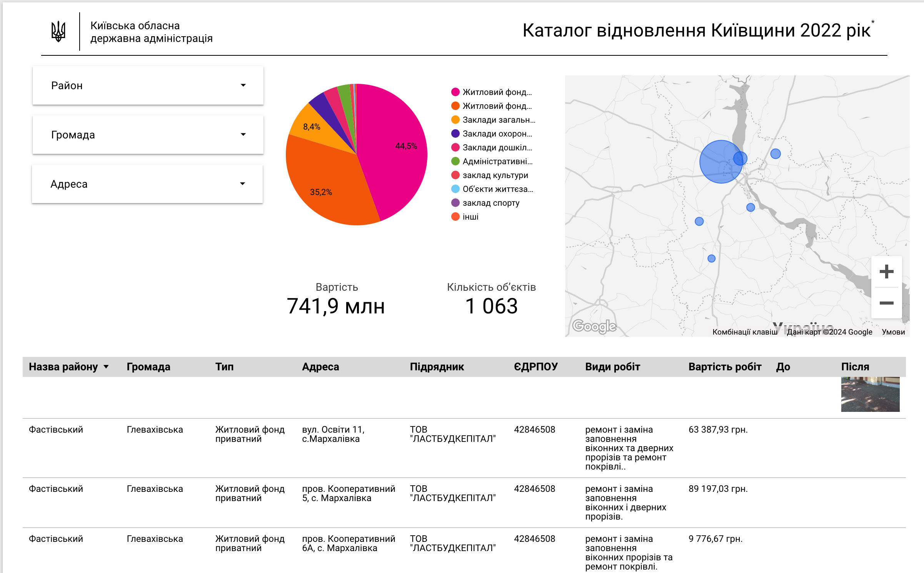Click the Громада column header
Screen dimensions: 924x573
coord(148,367)
